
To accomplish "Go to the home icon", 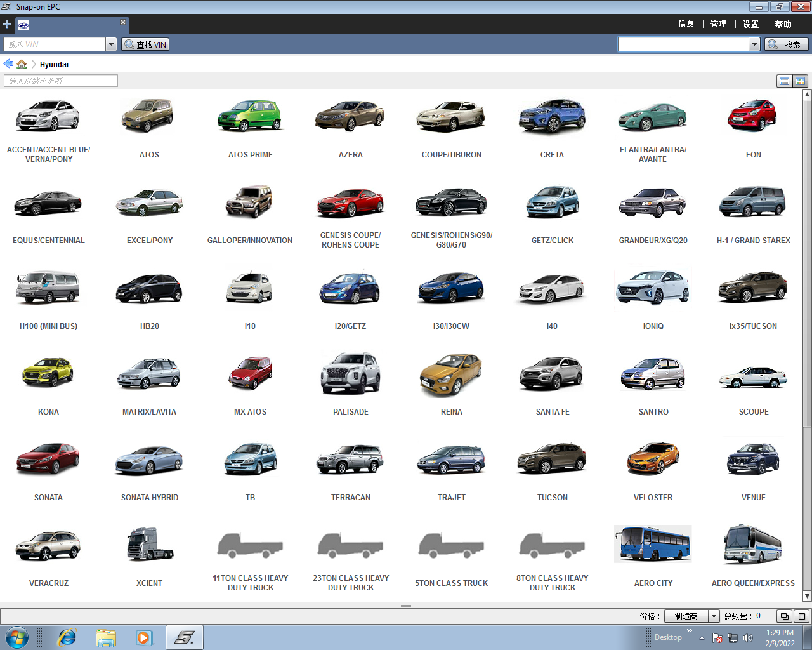I will point(22,63).
